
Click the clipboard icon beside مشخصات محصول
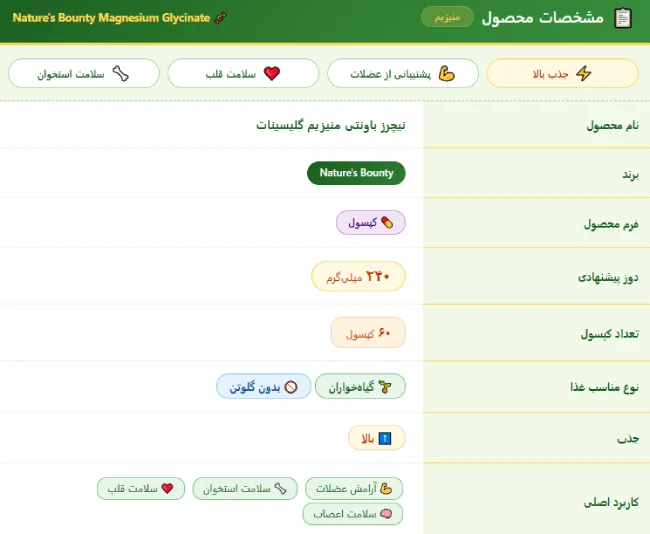point(623,18)
